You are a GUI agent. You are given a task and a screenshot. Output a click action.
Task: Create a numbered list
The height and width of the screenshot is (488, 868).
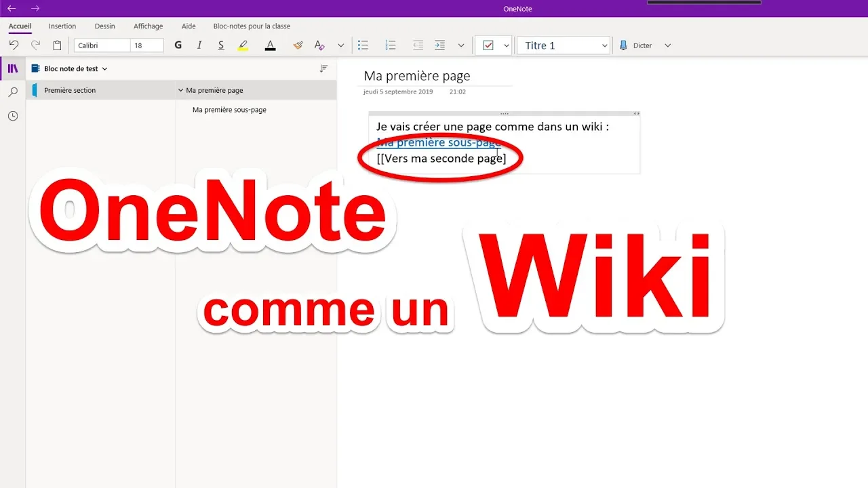coord(391,45)
